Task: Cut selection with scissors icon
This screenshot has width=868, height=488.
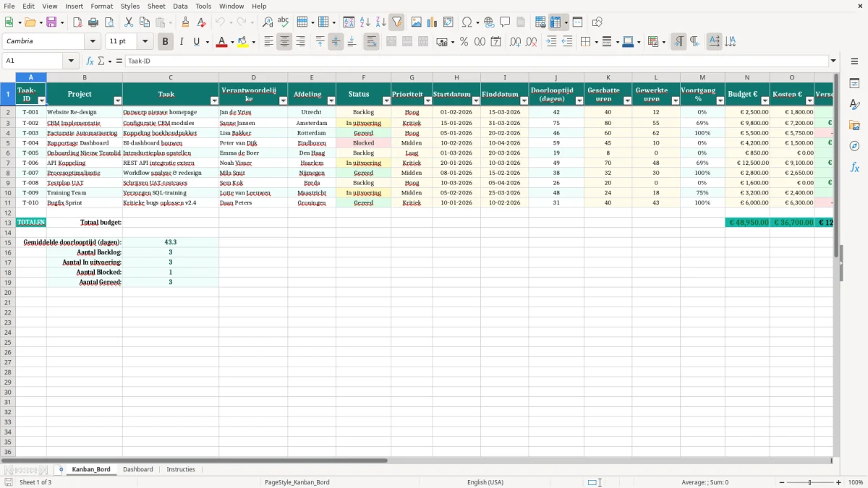Action: pyautogui.click(x=128, y=22)
